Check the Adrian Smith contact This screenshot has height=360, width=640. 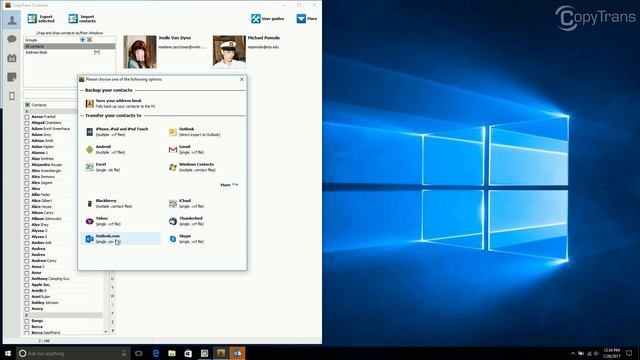point(27,141)
